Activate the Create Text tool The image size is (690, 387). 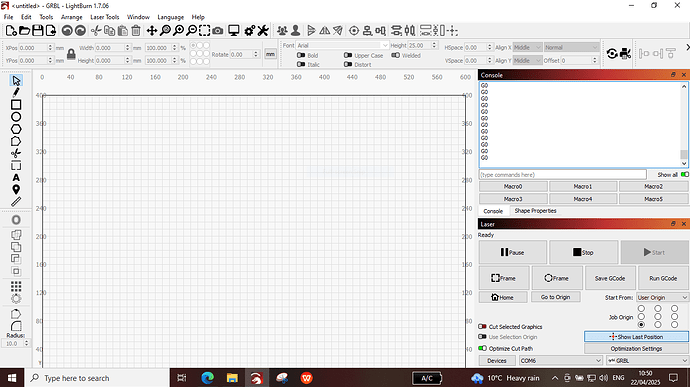click(x=16, y=178)
